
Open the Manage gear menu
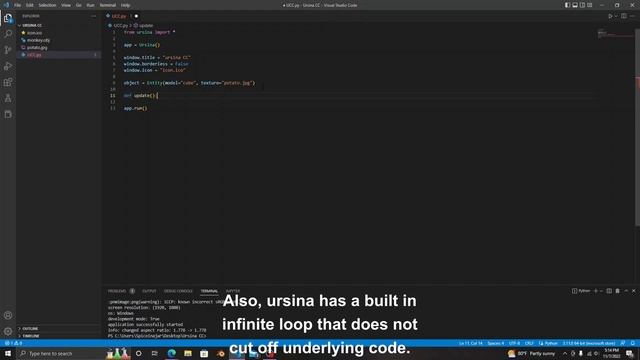pyautogui.click(x=8, y=331)
